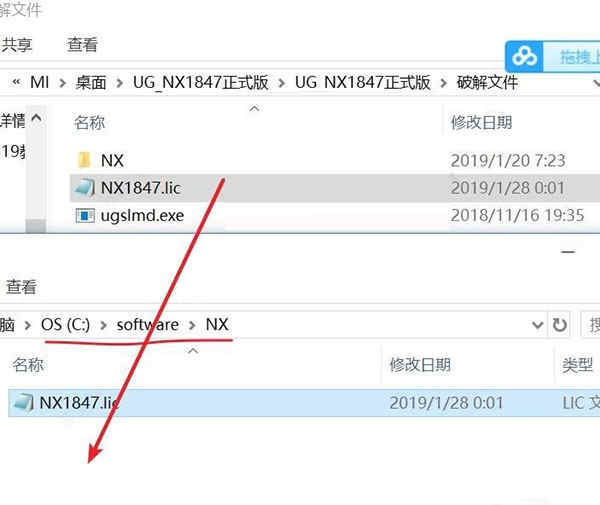Sort by 类型 column in lower window
600x505 pixels.
(577, 365)
